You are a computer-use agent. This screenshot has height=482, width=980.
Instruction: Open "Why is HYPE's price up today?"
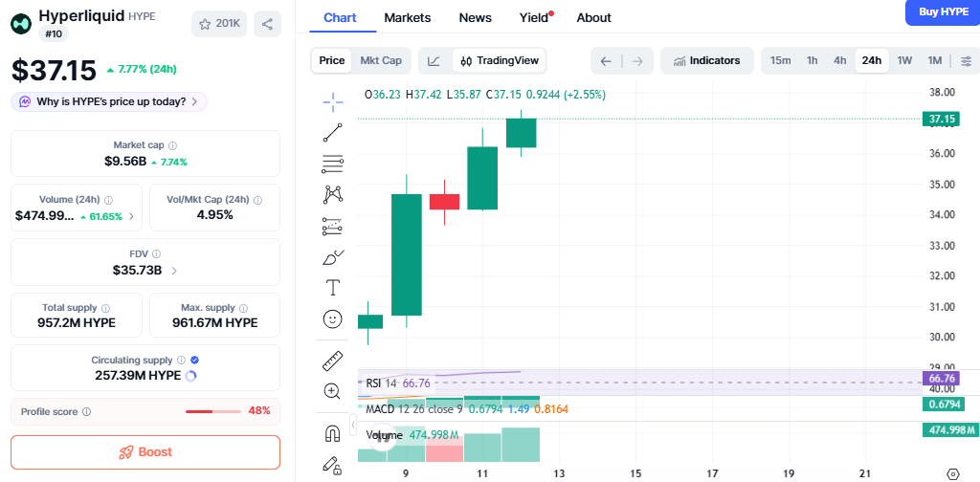point(108,101)
